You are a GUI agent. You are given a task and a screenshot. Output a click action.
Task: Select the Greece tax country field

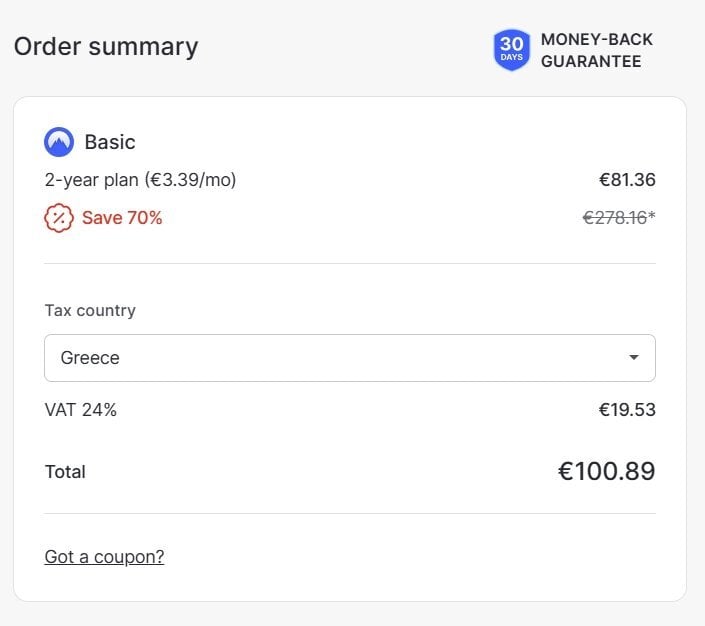click(350, 358)
